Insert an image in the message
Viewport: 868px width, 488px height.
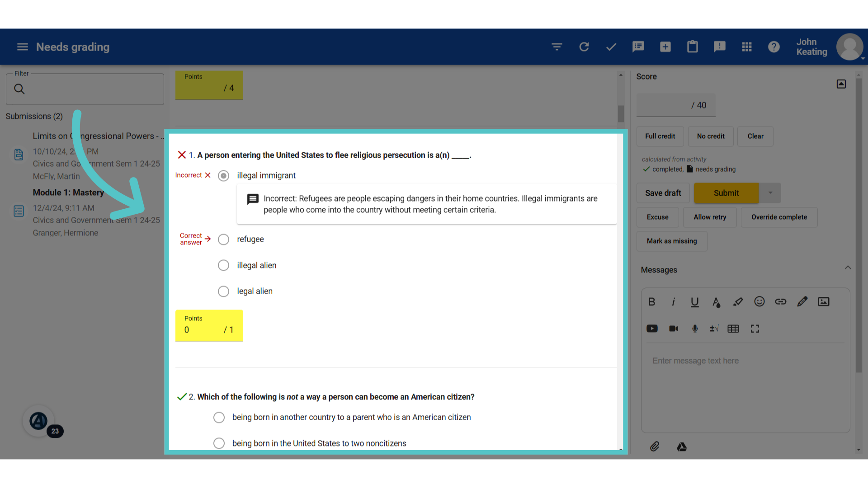pyautogui.click(x=824, y=302)
